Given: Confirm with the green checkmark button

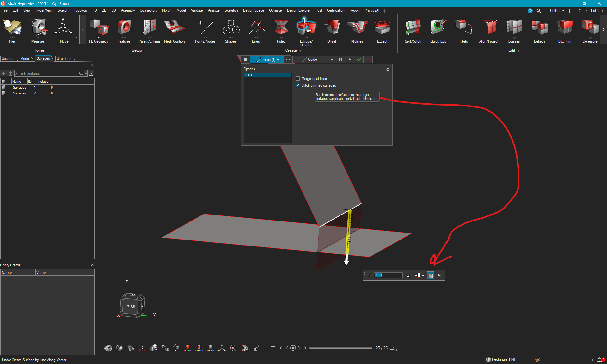Looking at the screenshot, I should (359, 59).
